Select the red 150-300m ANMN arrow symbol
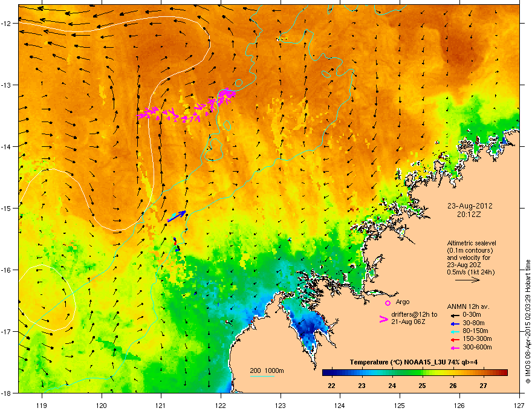The image size is (532, 411). point(455,340)
